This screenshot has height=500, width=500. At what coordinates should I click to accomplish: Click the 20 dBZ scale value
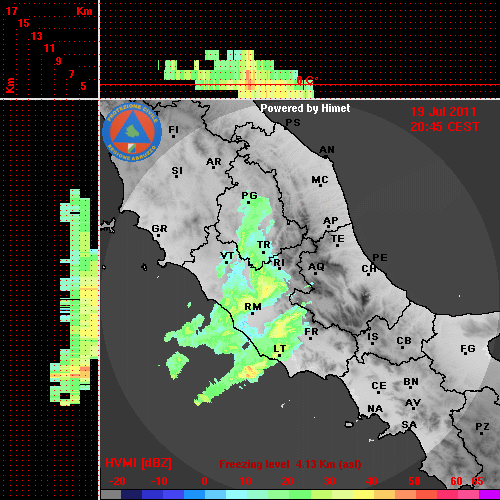[x=287, y=481]
